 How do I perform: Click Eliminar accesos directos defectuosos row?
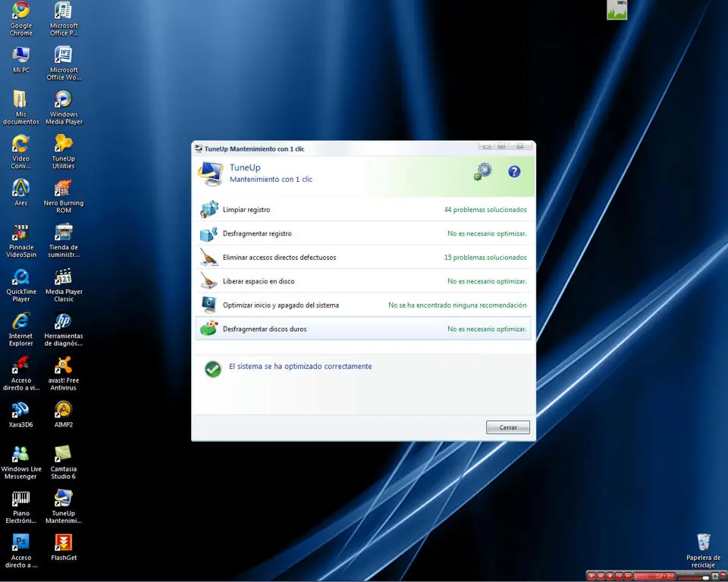pyautogui.click(x=363, y=257)
